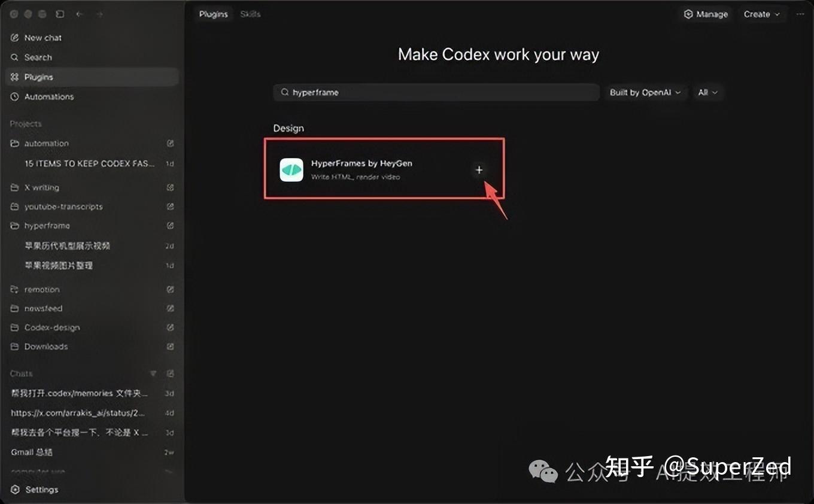Open the youtube-transcripts project
Viewport: 814px width, 504px height.
coord(57,207)
